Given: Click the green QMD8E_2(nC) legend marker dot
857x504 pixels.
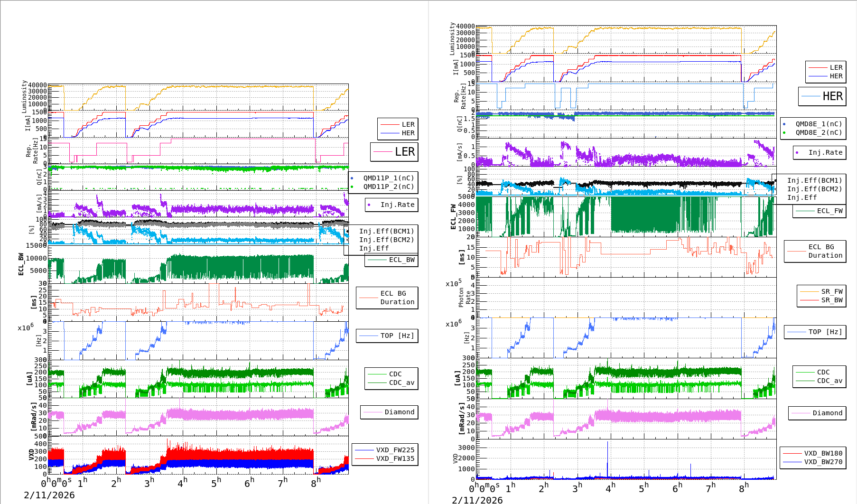Looking at the screenshot, I should tap(784, 133).
